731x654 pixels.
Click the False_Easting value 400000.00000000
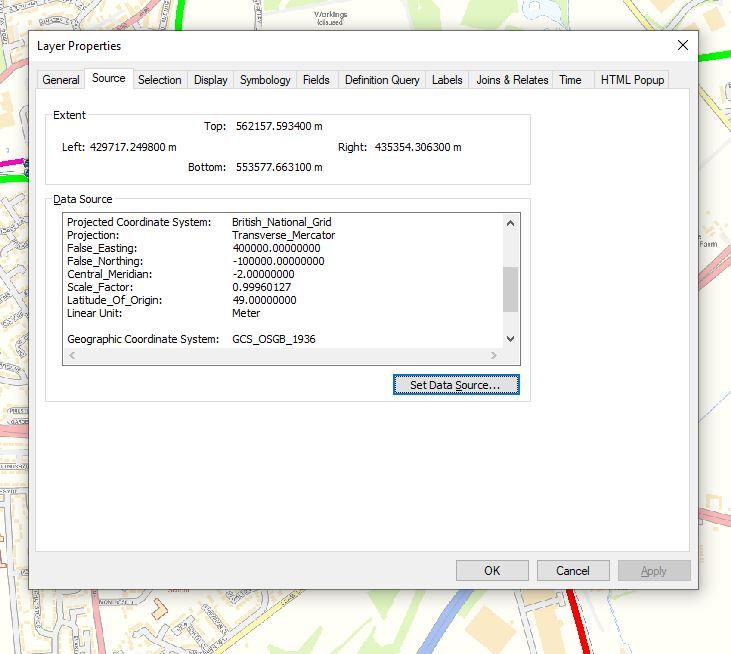pyautogui.click(x=276, y=248)
